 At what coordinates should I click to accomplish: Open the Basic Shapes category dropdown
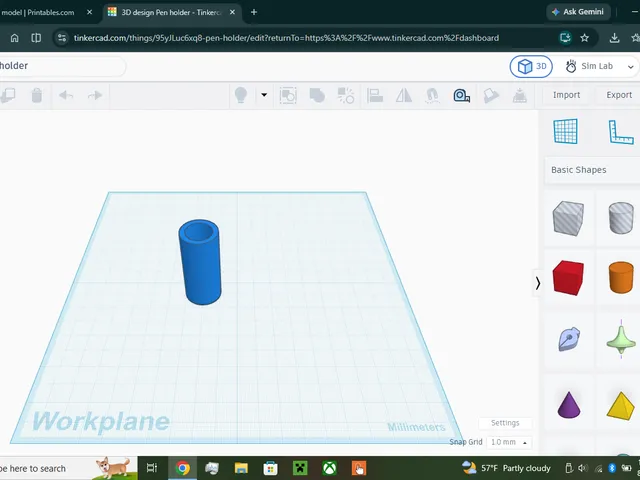(592, 170)
